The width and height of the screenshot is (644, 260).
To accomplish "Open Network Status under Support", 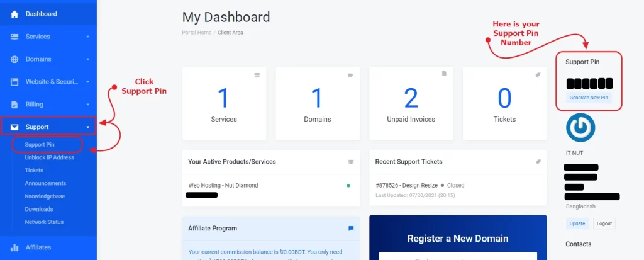I will [44, 222].
